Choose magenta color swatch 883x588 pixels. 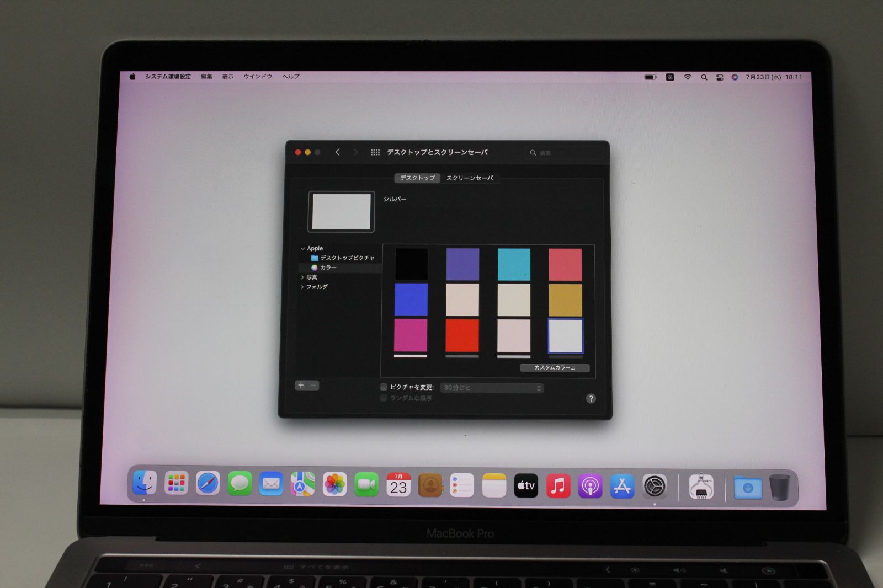pyautogui.click(x=411, y=335)
